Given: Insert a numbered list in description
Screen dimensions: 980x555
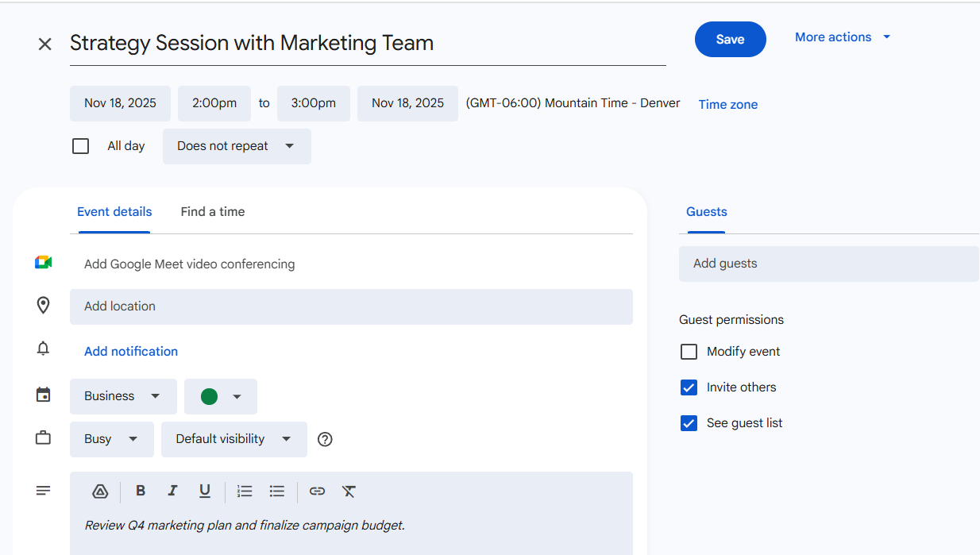Looking at the screenshot, I should pos(245,491).
